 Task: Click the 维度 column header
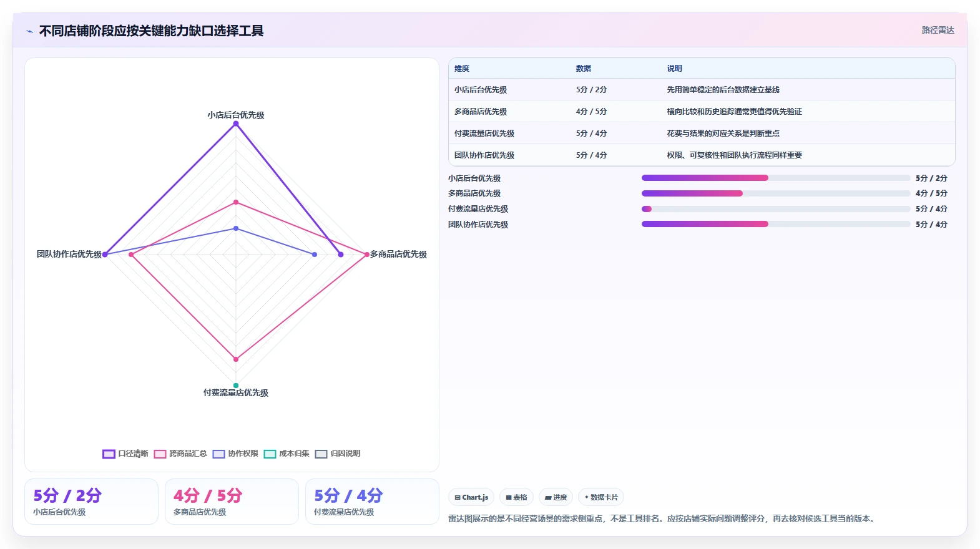point(462,69)
